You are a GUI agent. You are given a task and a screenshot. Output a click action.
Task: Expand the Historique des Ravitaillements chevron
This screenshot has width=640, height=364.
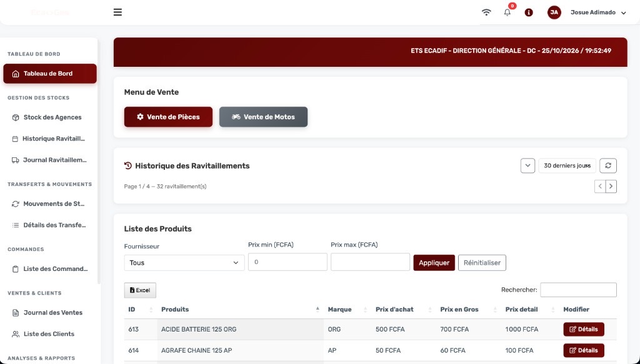(x=527, y=166)
